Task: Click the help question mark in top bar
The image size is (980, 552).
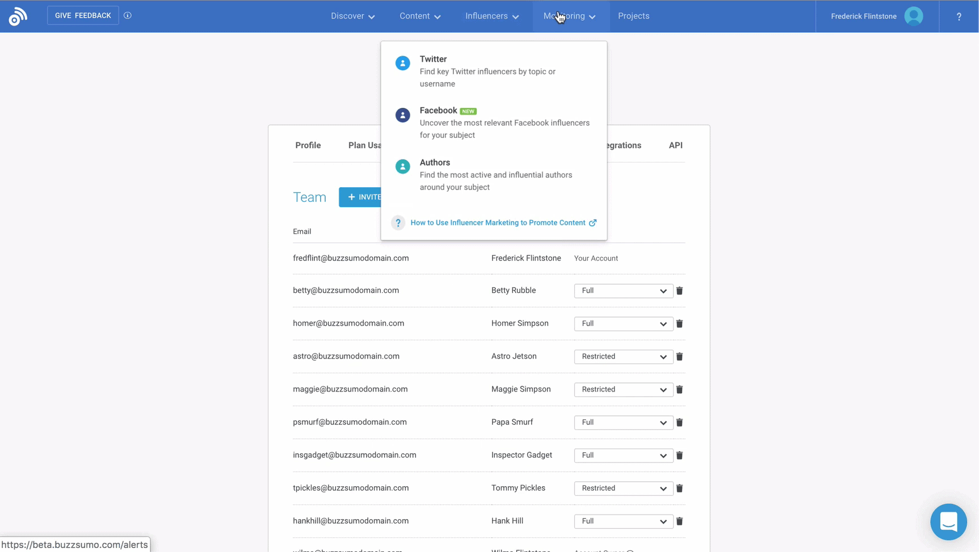Action: [959, 16]
